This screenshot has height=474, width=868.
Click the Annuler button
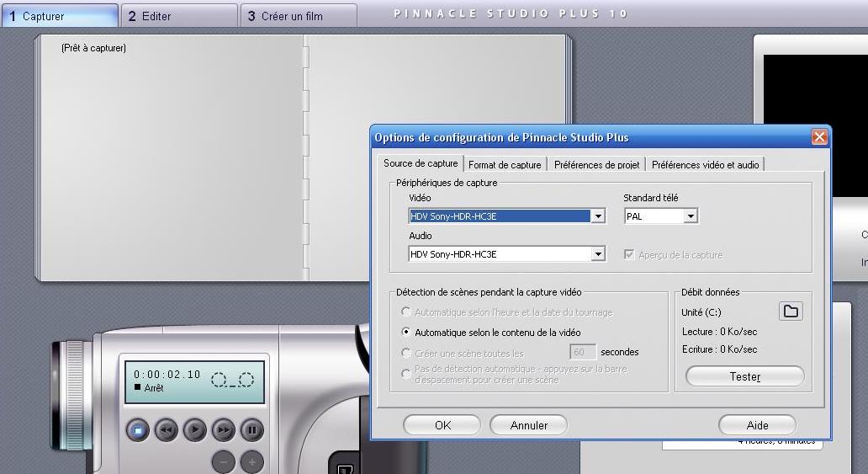click(529, 425)
